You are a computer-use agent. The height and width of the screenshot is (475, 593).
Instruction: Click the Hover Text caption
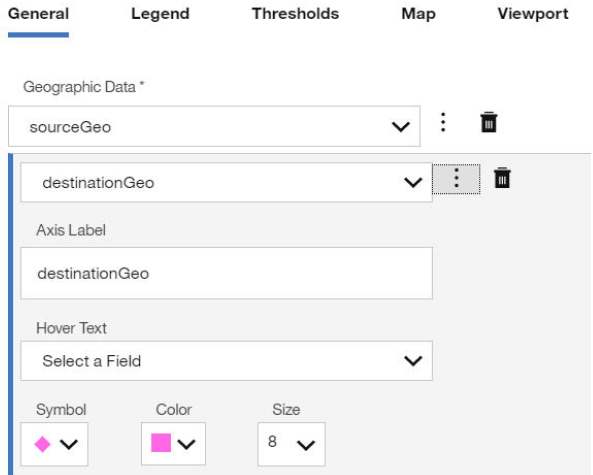71,328
